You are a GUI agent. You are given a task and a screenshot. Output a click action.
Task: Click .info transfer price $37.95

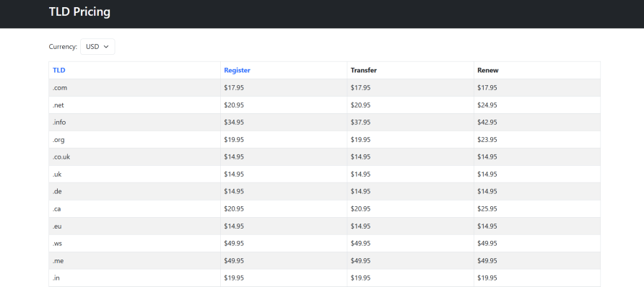(360, 122)
